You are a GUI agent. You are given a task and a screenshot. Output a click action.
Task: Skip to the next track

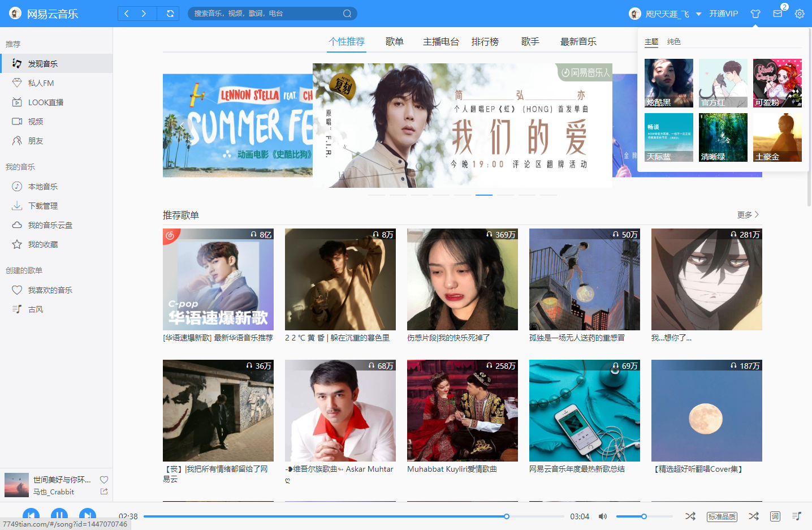click(88, 516)
